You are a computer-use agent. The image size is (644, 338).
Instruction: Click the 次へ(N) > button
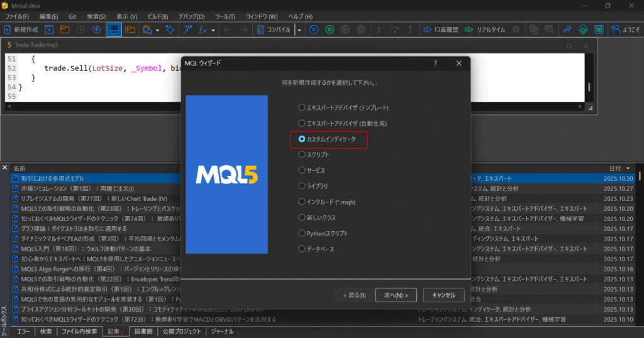pos(396,295)
